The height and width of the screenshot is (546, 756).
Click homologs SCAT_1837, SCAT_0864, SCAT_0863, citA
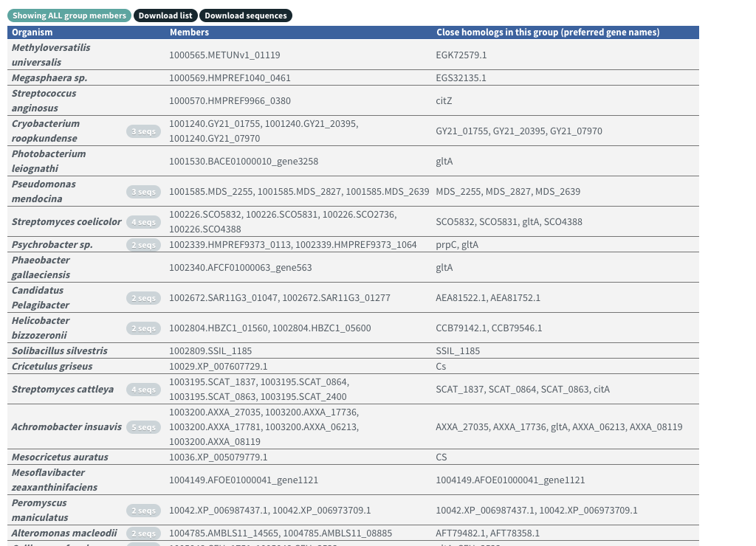pyautogui.click(x=523, y=390)
